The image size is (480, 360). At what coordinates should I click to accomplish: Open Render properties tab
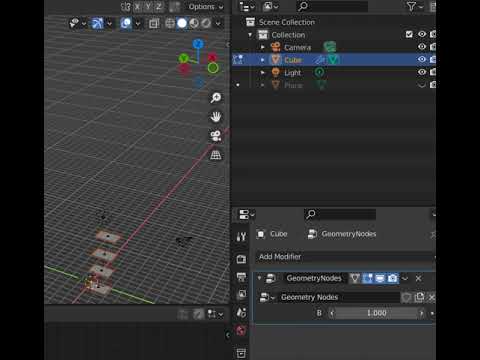point(241,259)
